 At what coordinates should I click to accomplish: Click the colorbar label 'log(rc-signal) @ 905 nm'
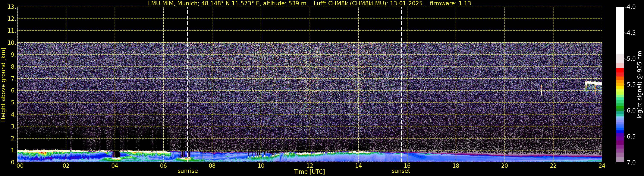640,85
